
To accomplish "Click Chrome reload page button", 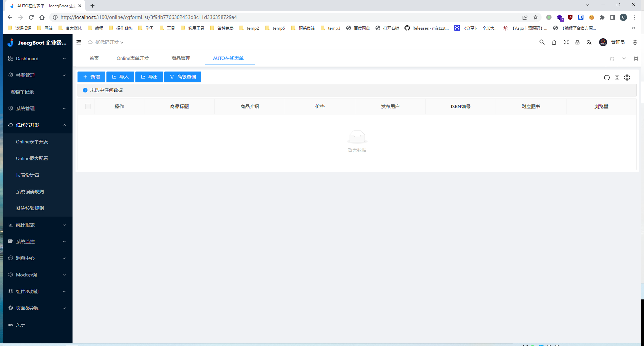I will pyautogui.click(x=31, y=17).
